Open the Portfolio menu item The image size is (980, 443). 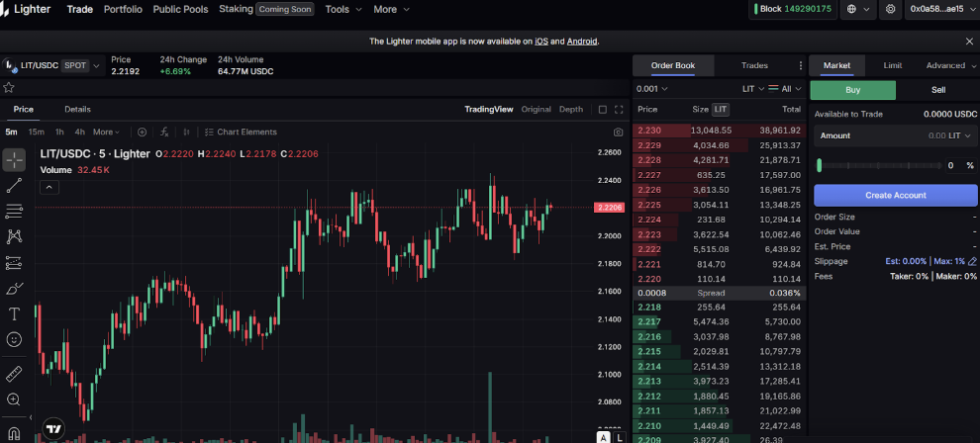click(x=123, y=9)
